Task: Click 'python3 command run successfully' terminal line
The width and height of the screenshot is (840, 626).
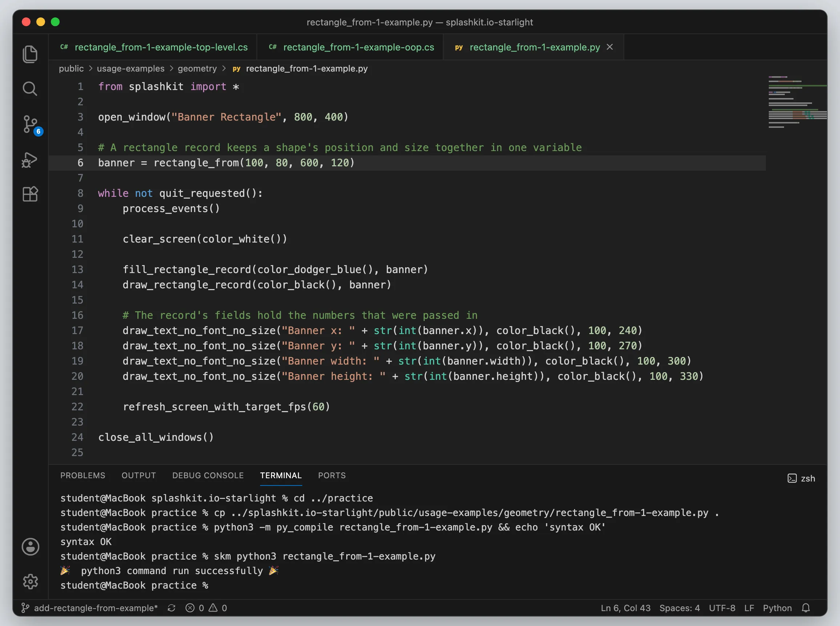Action: [169, 571]
